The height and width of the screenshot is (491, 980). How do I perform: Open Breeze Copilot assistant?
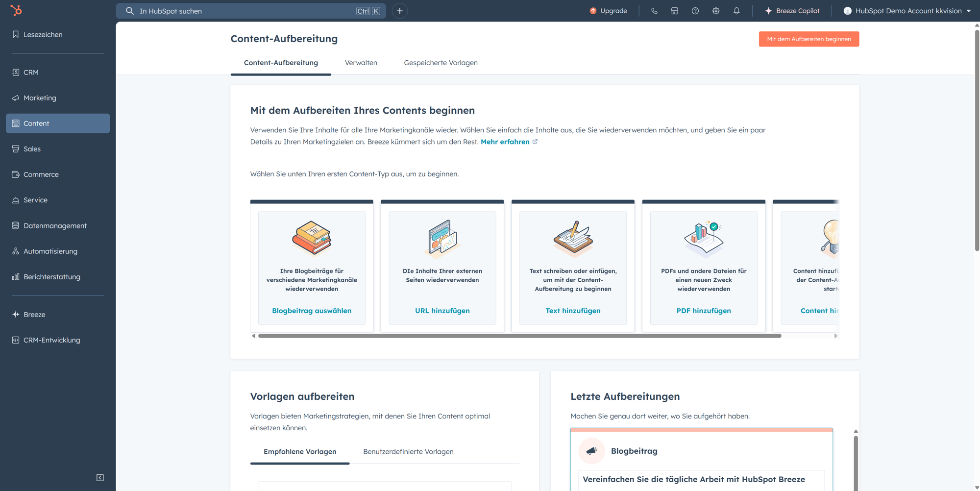[792, 11]
